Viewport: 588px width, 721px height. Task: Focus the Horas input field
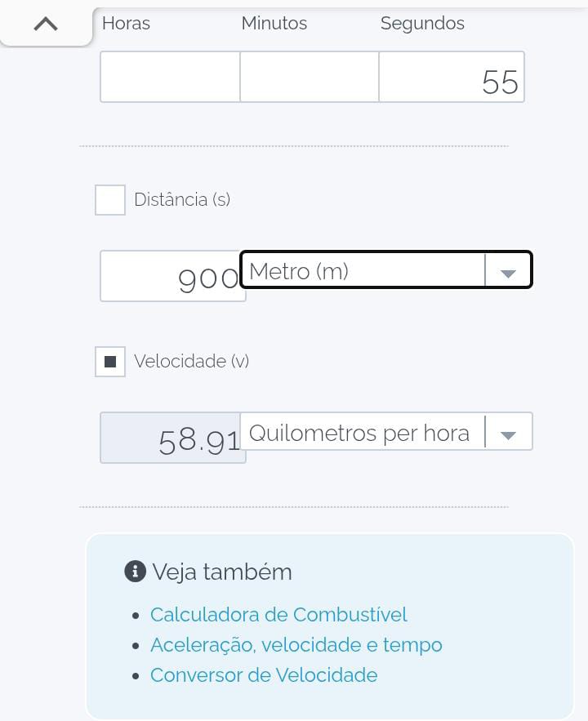(x=170, y=78)
